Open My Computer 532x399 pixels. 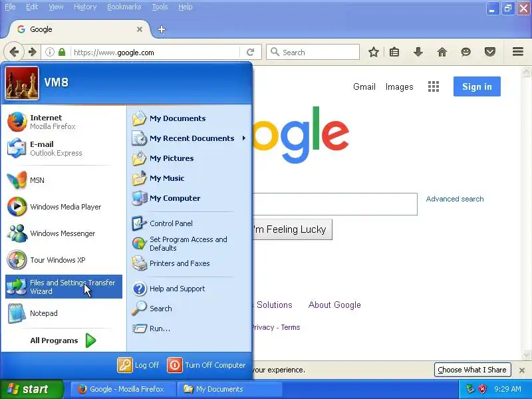[x=190, y=198]
